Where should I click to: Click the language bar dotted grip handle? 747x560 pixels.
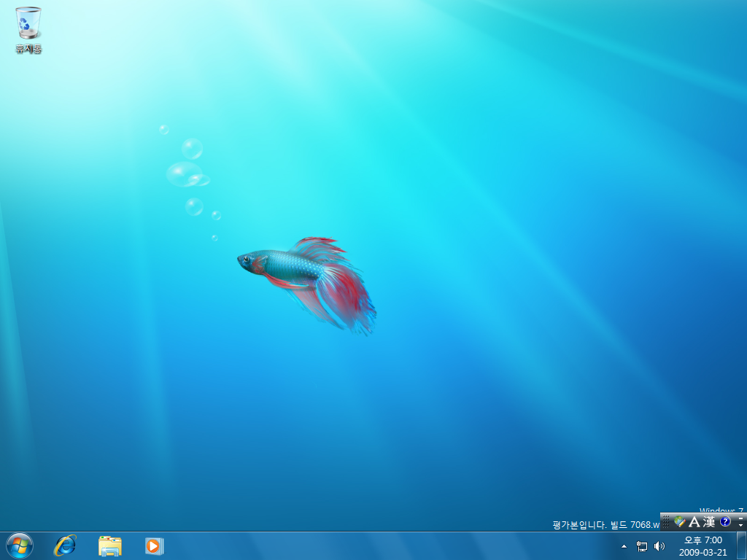click(665, 521)
